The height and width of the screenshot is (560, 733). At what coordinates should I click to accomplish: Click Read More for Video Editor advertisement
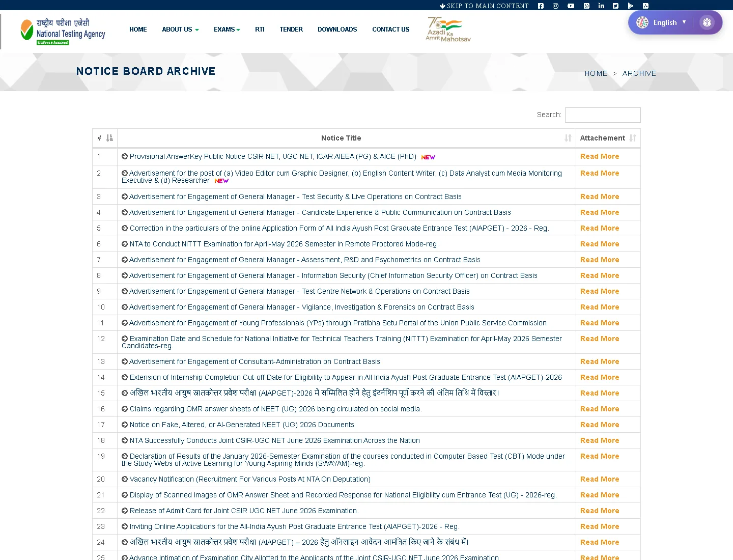[600, 174]
